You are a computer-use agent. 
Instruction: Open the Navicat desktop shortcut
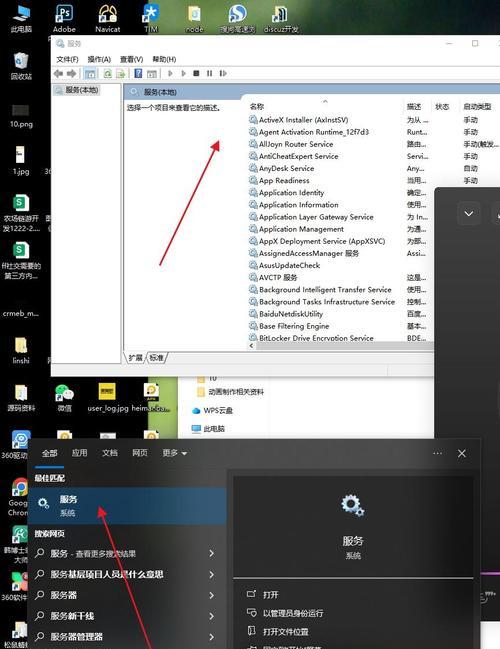[108, 18]
